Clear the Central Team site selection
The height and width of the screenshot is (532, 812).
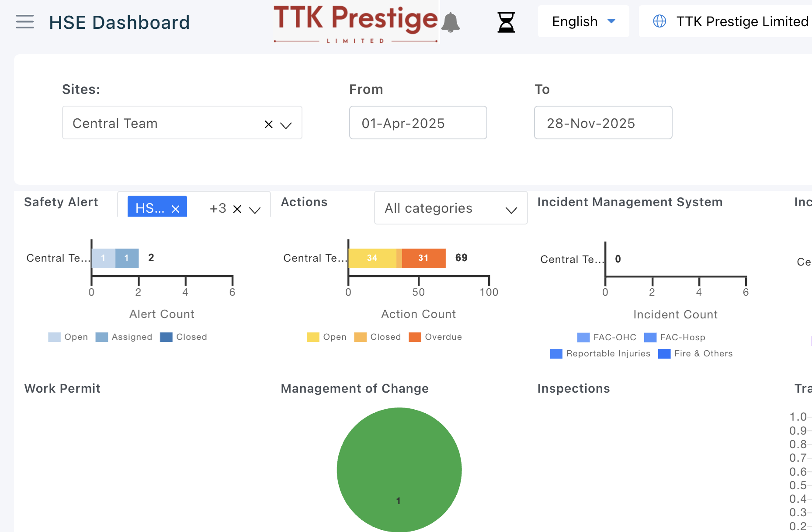click(269, 124)
